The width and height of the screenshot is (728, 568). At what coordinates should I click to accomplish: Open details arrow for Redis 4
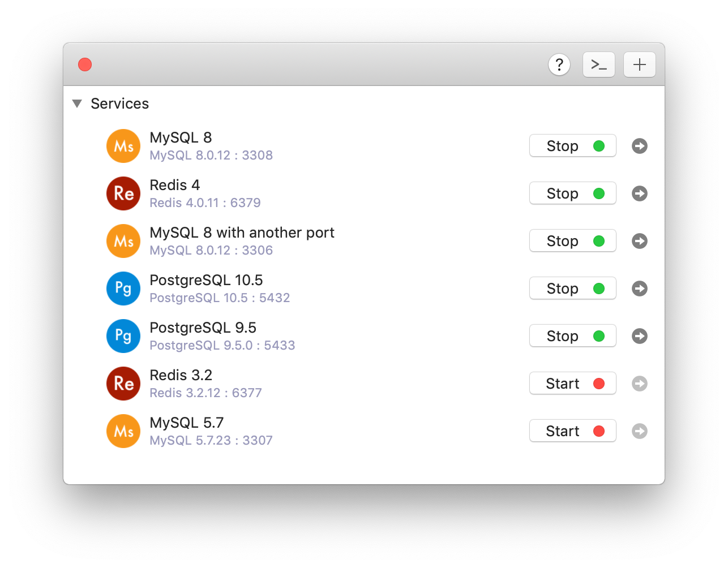click(639, 193)
